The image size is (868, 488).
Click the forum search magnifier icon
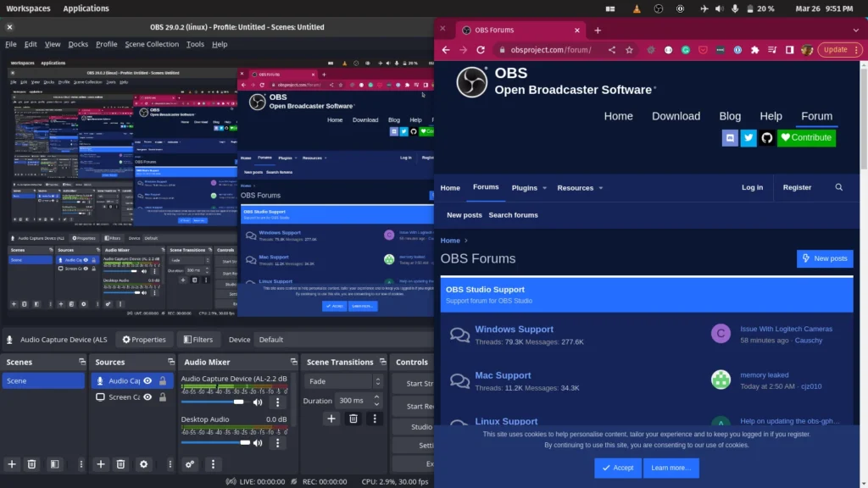tap(839, 187)
